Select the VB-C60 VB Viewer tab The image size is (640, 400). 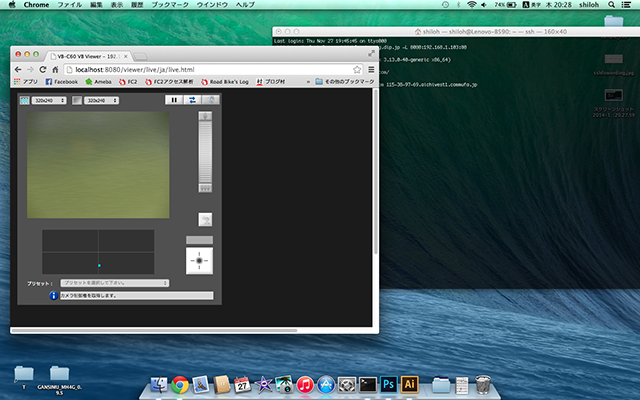coord(89,56)
